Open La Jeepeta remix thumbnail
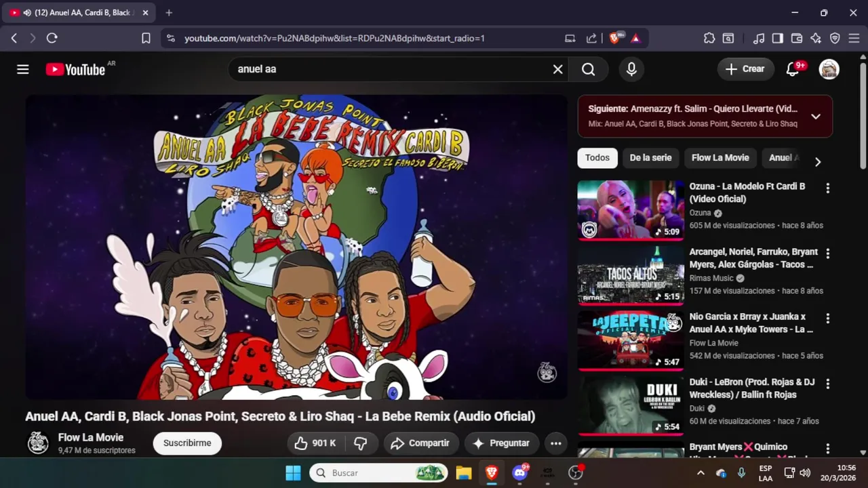This screenshot has height=488, width=868. tap(631, 340)
